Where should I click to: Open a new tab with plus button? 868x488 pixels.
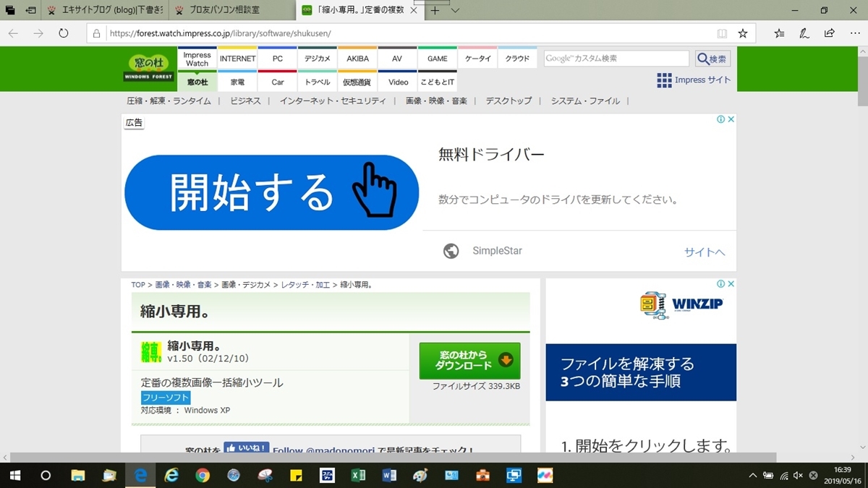435,11
